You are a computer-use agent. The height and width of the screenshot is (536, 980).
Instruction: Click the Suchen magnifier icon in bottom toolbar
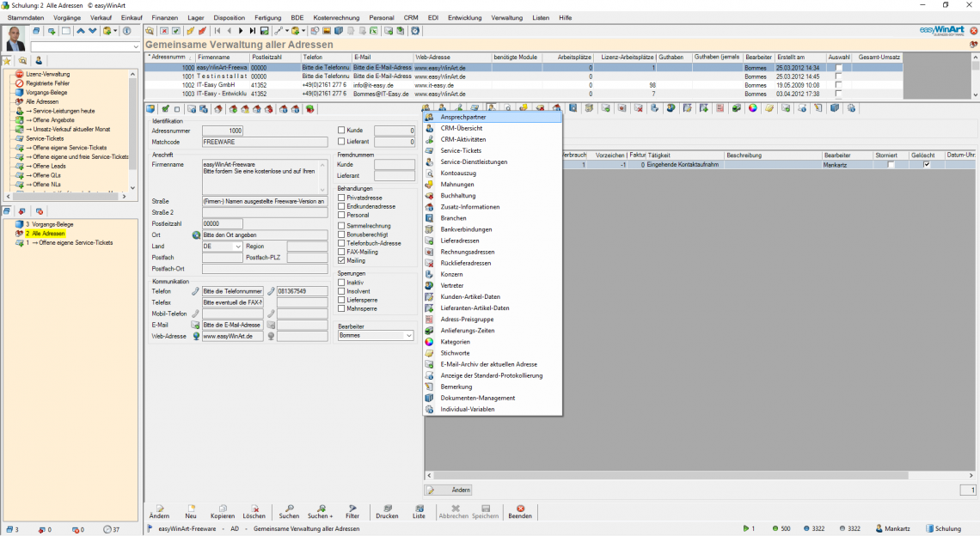[x=289, y=508]
